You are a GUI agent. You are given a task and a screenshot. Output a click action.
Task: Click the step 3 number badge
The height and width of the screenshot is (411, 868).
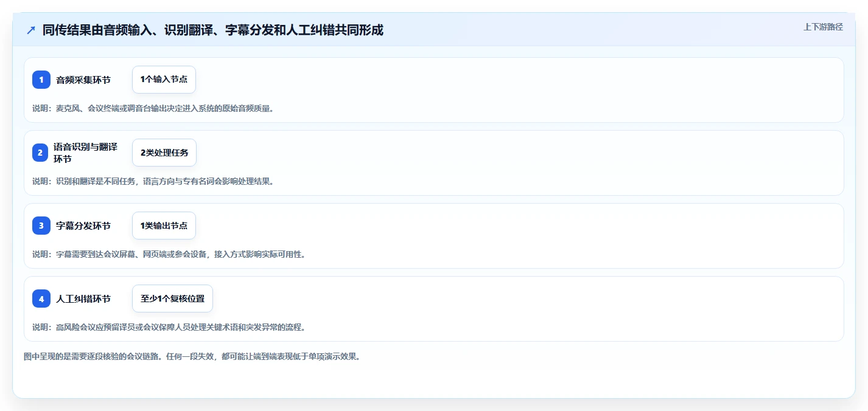(41, 226)
